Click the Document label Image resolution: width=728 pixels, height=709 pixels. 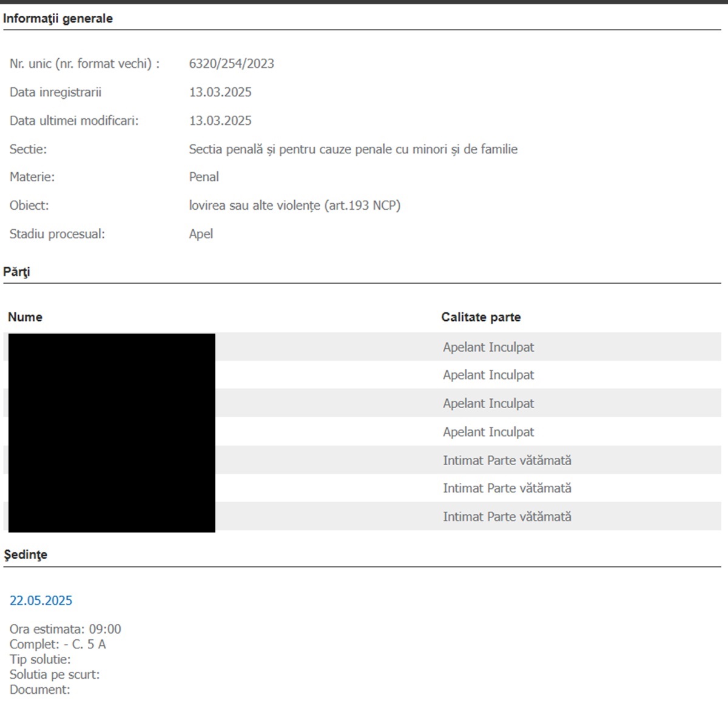pos(39,690)
